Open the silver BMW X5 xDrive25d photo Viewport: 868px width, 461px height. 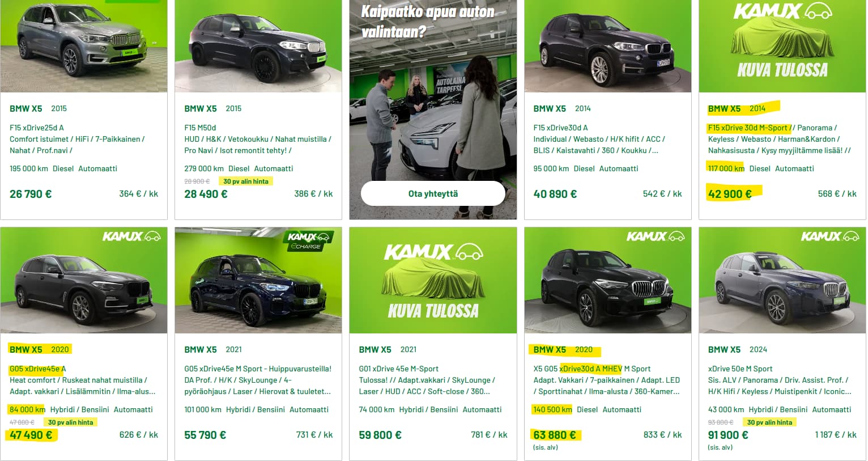pyautogui.click(x=84, y=46)
